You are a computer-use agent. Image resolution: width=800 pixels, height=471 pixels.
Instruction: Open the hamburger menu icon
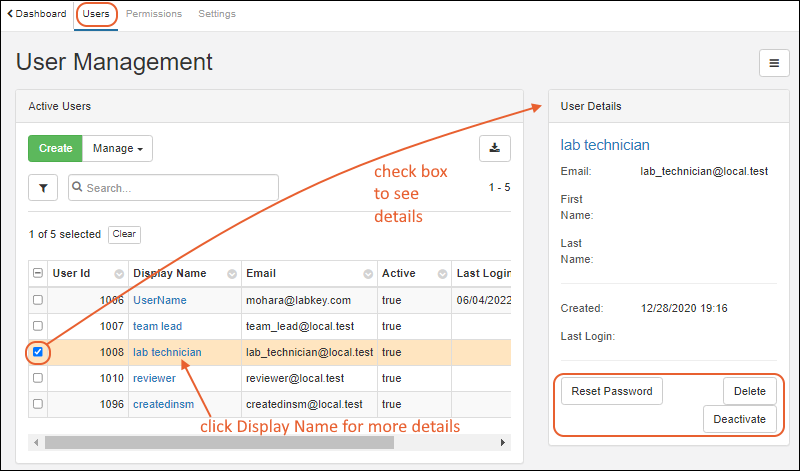tap(773, 62)
